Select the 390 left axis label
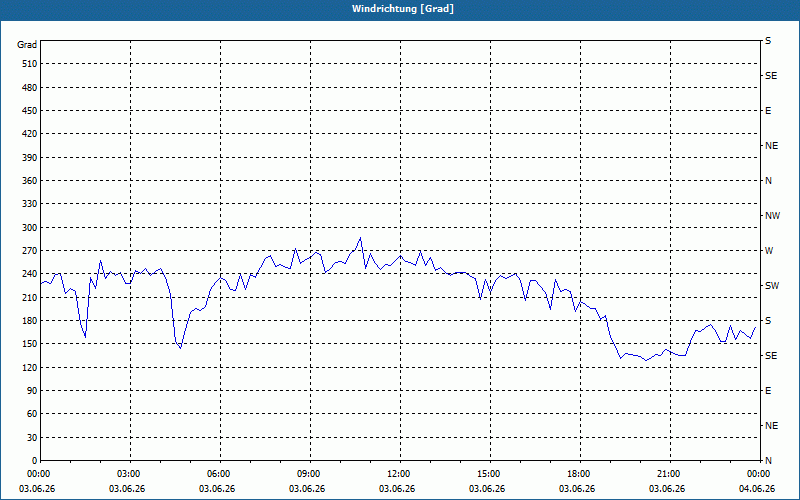The image size is (800, 500). (x=30, y=158)
